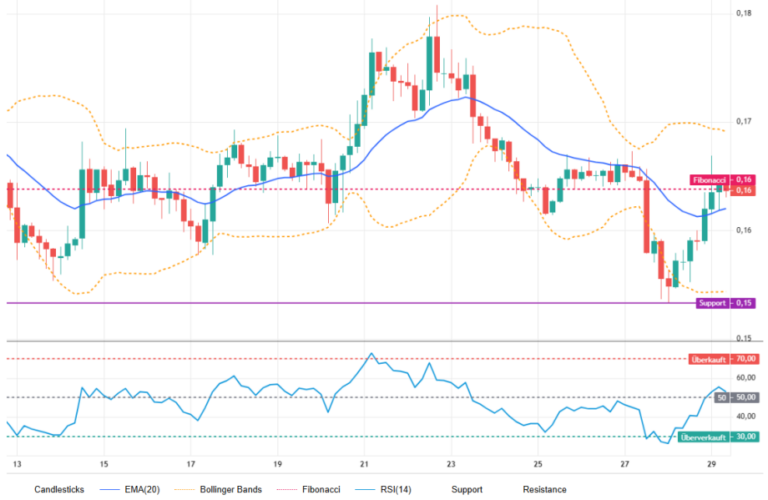Toggle the EMA(20) legend entry
The image size is (768, 500).
pyautogui.click(x=130, y=489)
